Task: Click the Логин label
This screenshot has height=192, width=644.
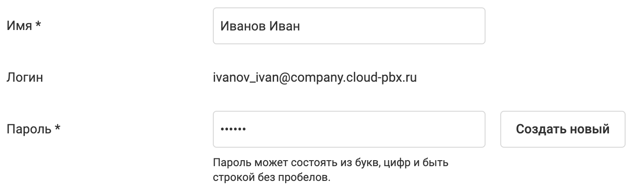Action: point(25,78)
